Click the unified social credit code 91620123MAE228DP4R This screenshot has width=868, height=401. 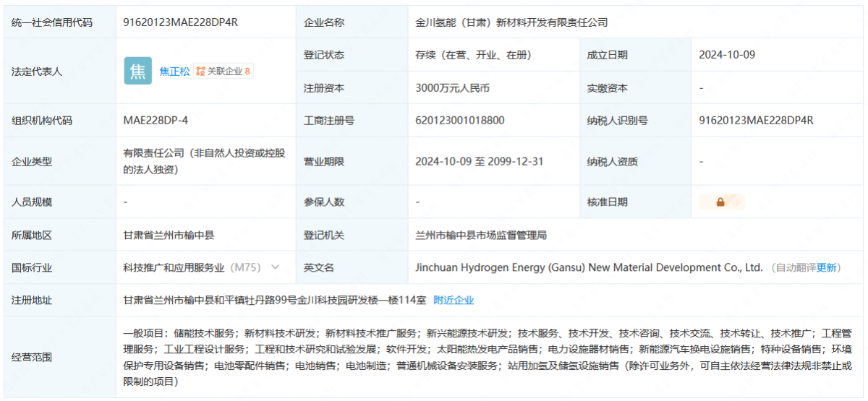tap(181, 22)
